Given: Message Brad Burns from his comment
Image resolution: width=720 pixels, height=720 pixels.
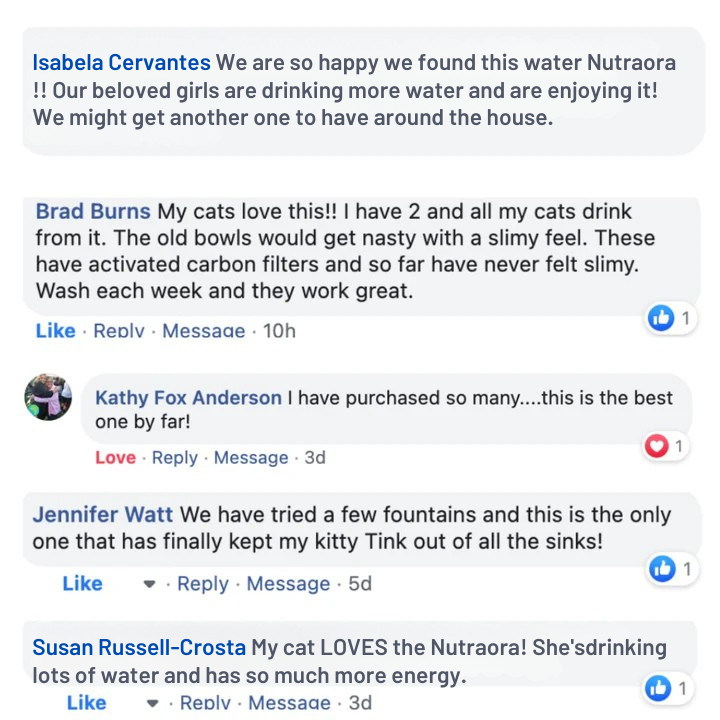Looking at the screenshot, I should (203, 331).
